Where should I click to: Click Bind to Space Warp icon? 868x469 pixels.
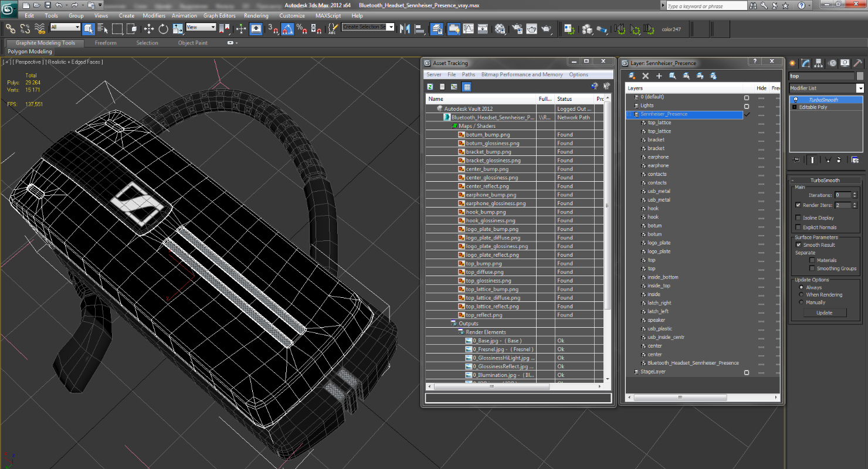[40, 28]
